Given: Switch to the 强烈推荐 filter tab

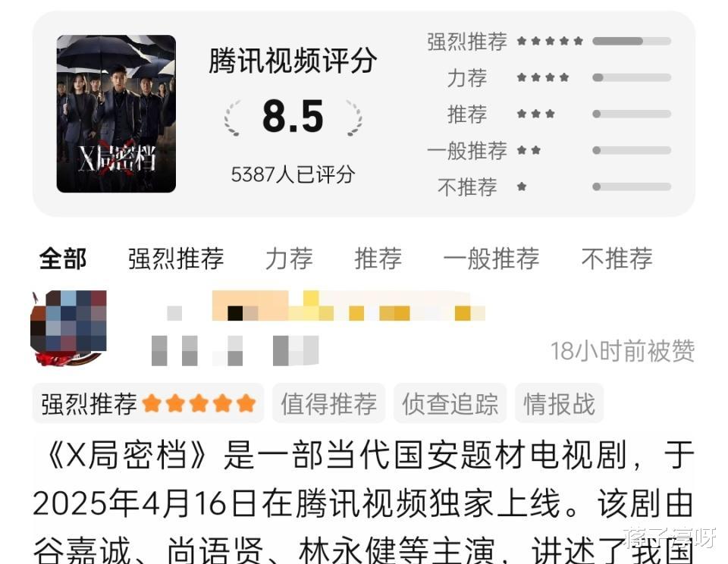Looking at the screenshot, I should click(x=176, y=258).
